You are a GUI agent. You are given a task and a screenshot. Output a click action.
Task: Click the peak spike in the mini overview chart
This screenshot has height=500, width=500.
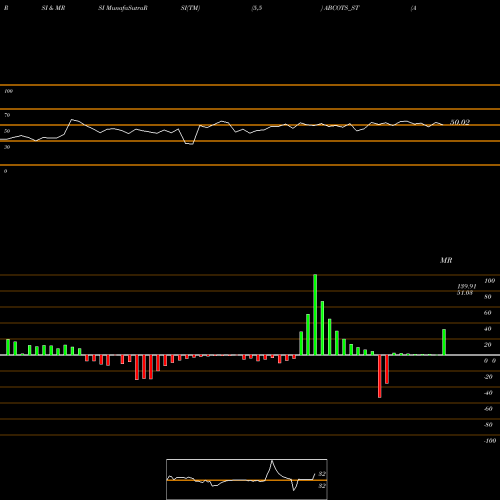pos(272,461)
